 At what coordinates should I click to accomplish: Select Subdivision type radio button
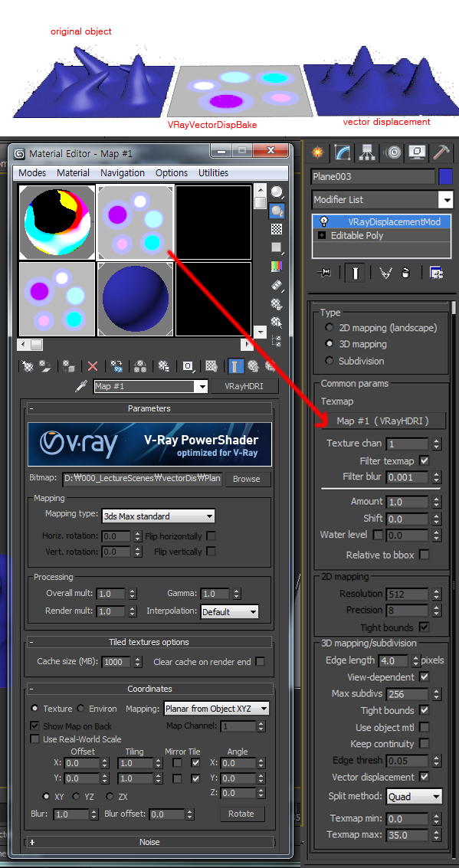pyautogui.click(x=330, y=361)
